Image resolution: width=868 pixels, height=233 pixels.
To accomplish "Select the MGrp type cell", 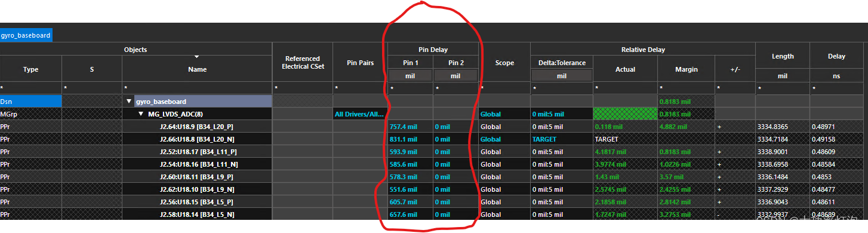I will coord(30,114).
